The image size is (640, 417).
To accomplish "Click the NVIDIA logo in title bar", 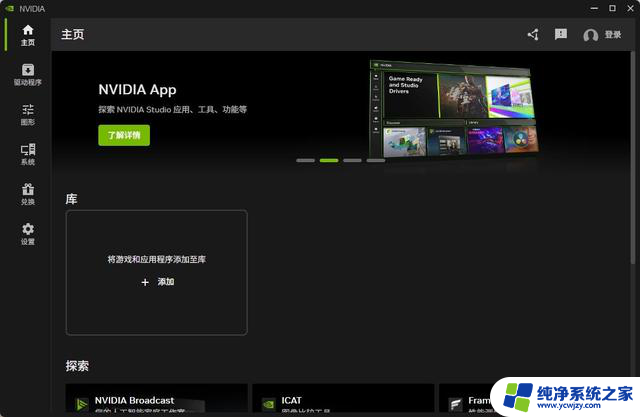I will (x=10, y=9).
